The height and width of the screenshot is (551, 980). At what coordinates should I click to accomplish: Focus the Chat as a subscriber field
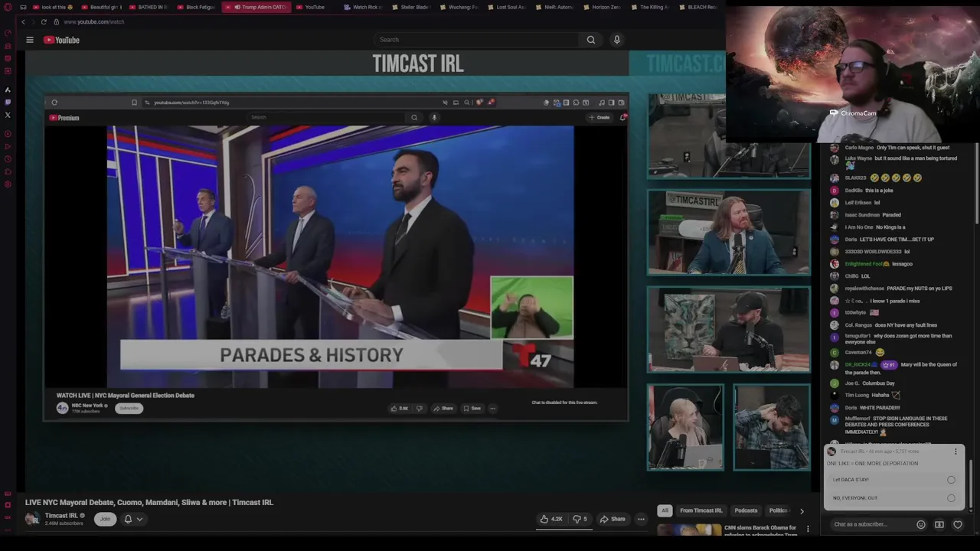tap(871, 524)
